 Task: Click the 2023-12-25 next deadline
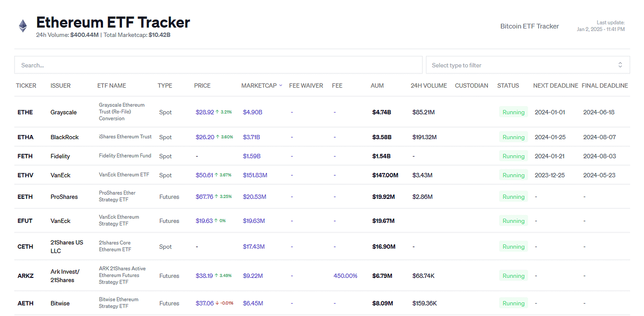click(550, 175)
